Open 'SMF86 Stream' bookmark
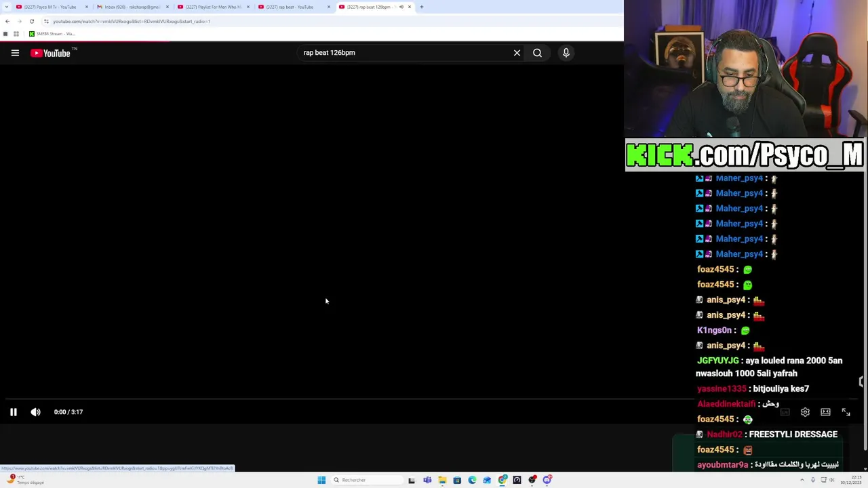This screenshot has width=868, height=488. 52,34
